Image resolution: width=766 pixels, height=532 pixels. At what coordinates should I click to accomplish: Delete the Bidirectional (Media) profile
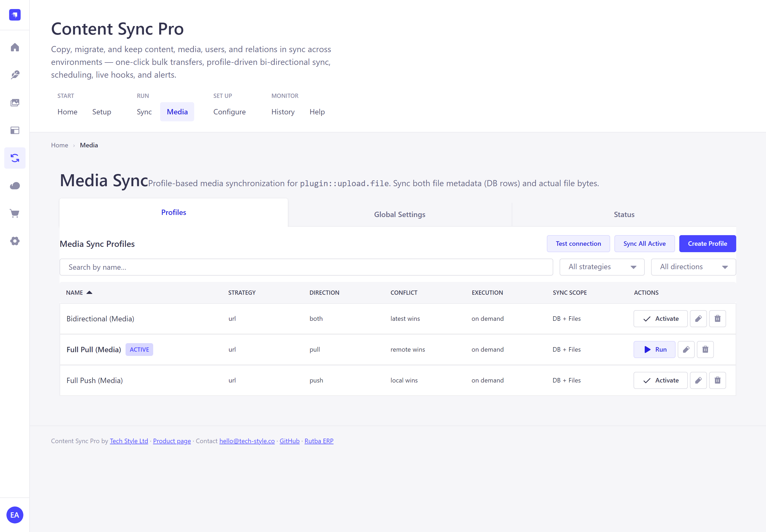(x=718, y=319)
